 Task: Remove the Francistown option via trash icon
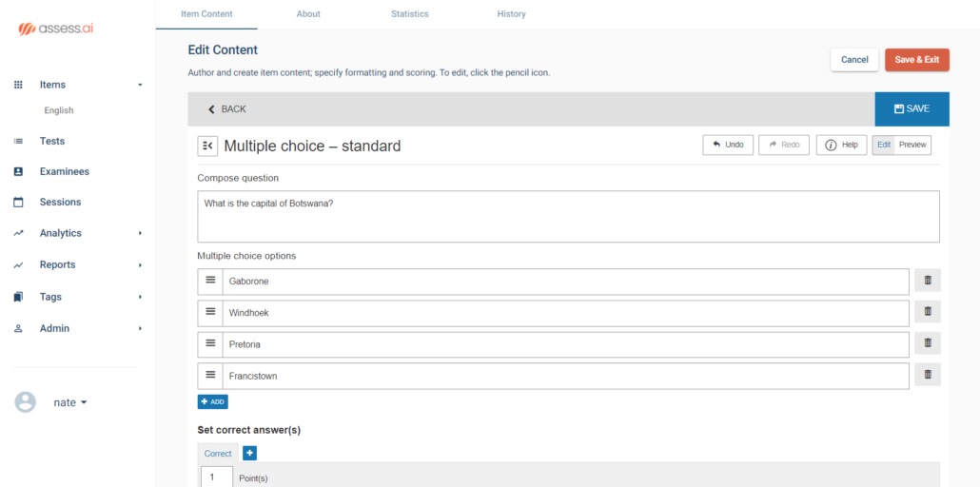pyautogui.click(x=928, y=375)
